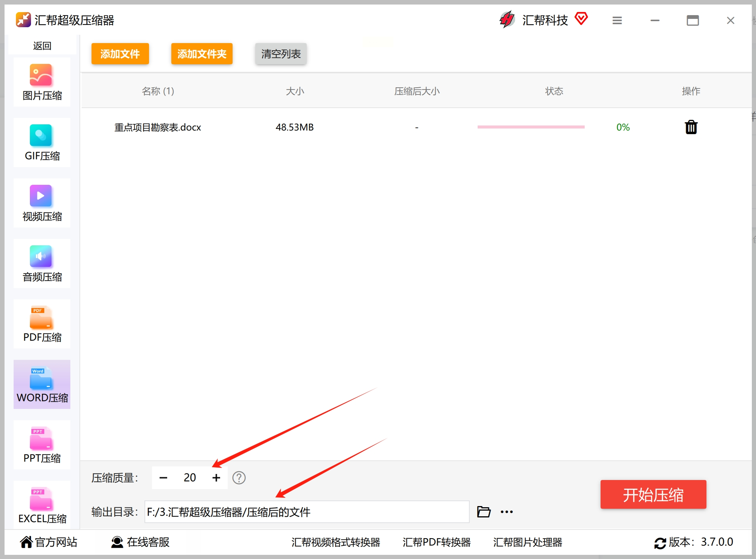
Task: Decrease compression quality with the minus button
Action: [x=163, y=478]
